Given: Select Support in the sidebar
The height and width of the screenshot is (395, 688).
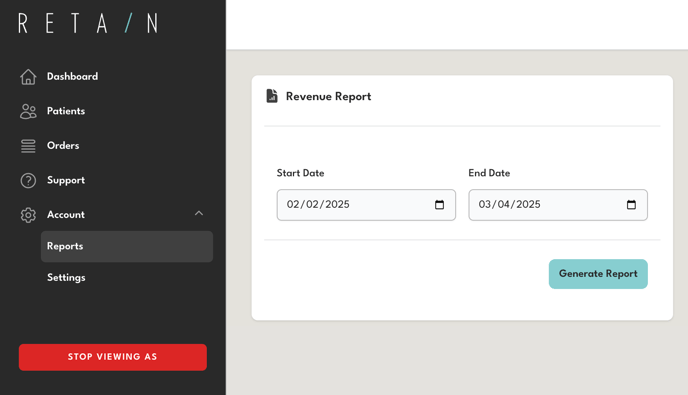Looking at the screenshot, I should [66, 180].
